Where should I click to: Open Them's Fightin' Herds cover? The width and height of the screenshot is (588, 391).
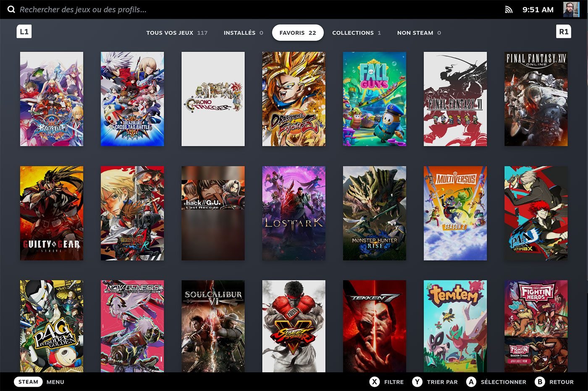536,326
